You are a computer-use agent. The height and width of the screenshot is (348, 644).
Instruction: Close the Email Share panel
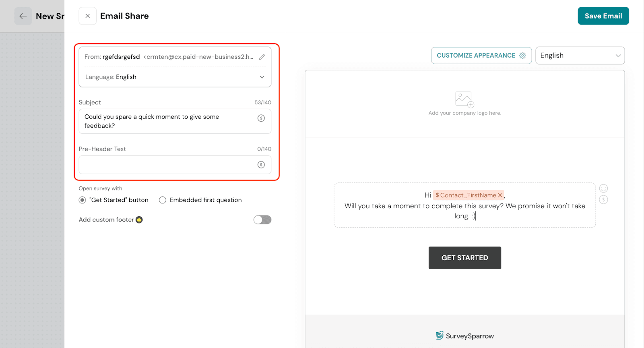tap(87, 16)
